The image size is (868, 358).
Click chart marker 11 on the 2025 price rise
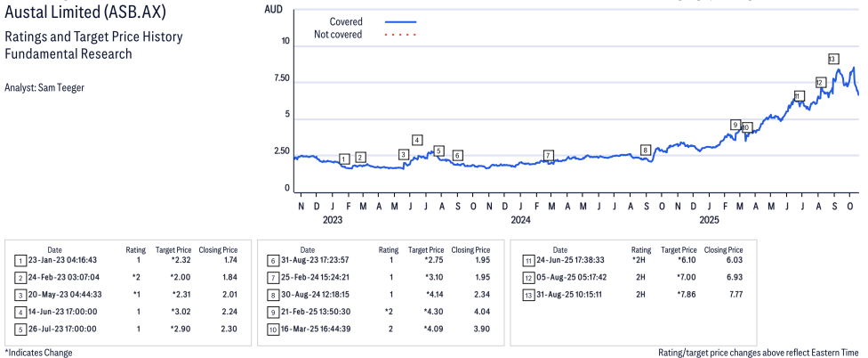[x=798, y=96]
